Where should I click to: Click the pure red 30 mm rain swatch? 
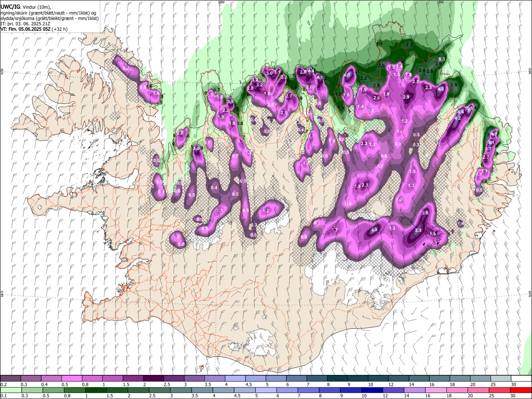click(521, 390)
